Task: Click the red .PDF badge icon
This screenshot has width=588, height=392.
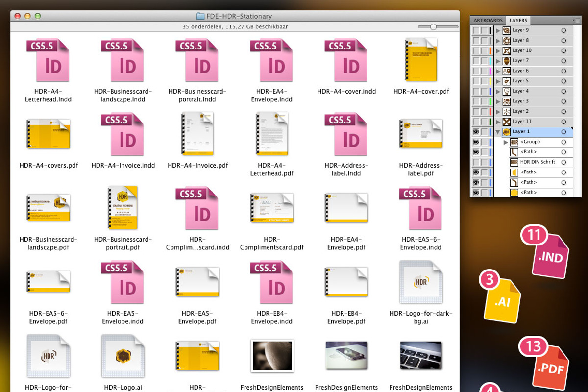Action: click(544, 362)
